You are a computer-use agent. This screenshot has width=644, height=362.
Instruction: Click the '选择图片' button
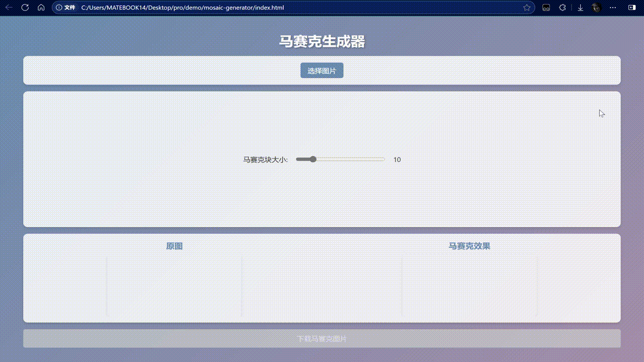tap(321, 70)
